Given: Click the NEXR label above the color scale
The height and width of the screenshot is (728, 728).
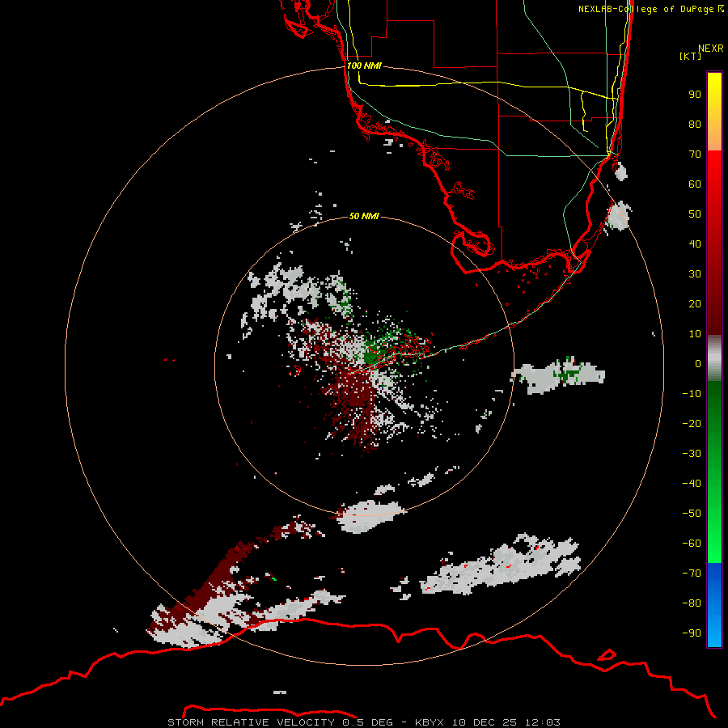Looking at the screenshot, I should [711, 49].
